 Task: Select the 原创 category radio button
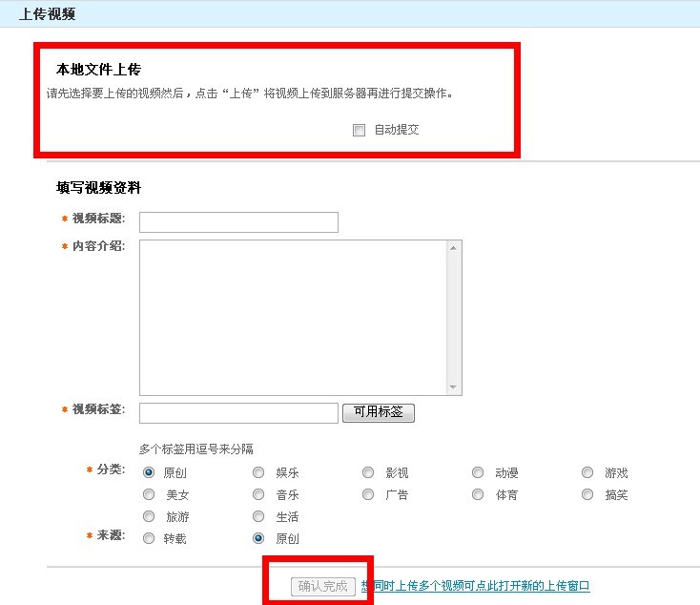[x=149, y=472]
